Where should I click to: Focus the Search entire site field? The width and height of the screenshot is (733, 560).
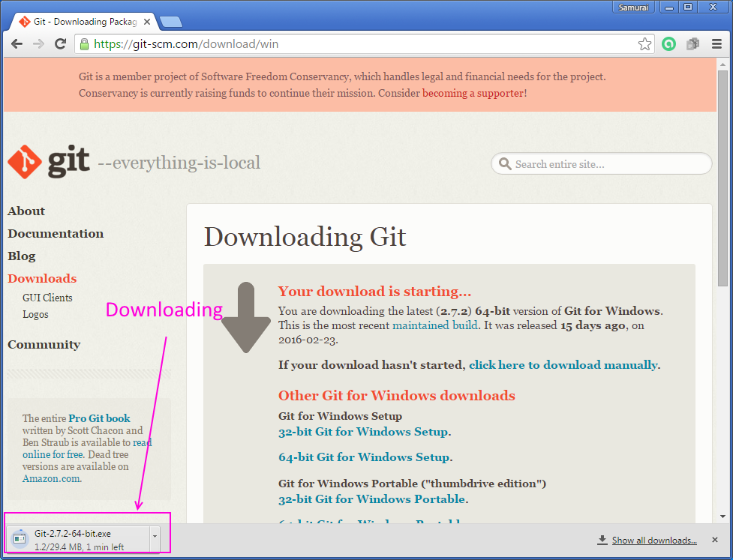pyautogui.click(x=601, y=164)
